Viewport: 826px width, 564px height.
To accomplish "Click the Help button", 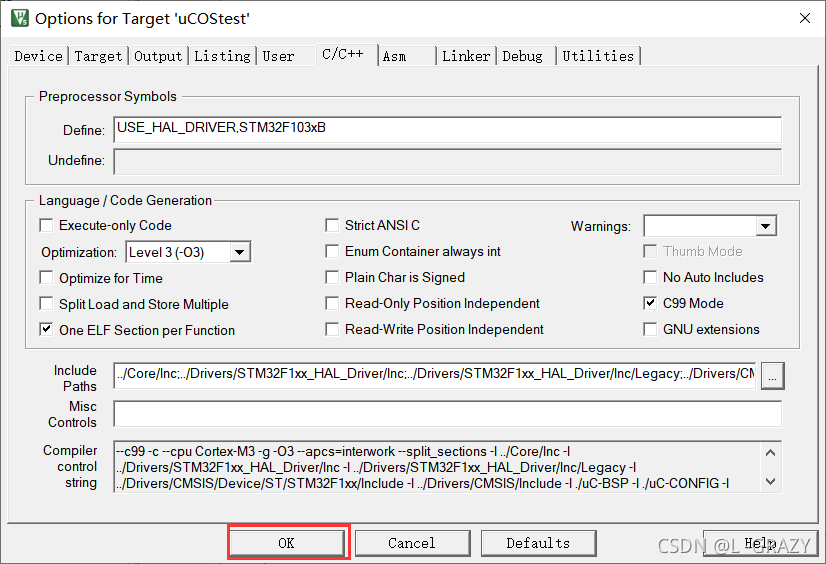I will click(761, 543).
